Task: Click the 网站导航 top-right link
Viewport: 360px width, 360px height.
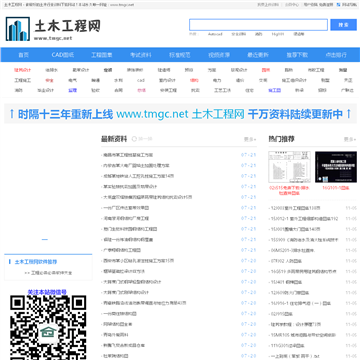Action: (x=348, y=5)
